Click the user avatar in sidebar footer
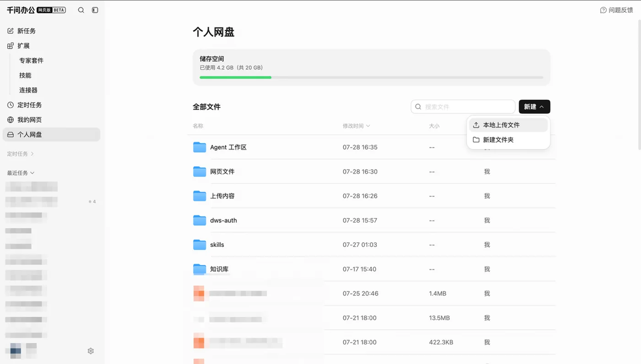Screen dimensions: 641x364 click(x=16, y=351)
